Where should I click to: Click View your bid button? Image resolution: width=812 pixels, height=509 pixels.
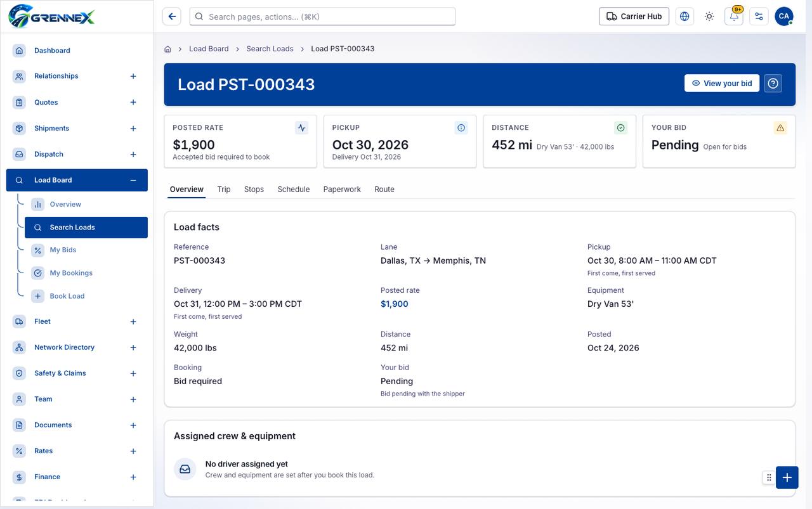(x=722, y=83)
